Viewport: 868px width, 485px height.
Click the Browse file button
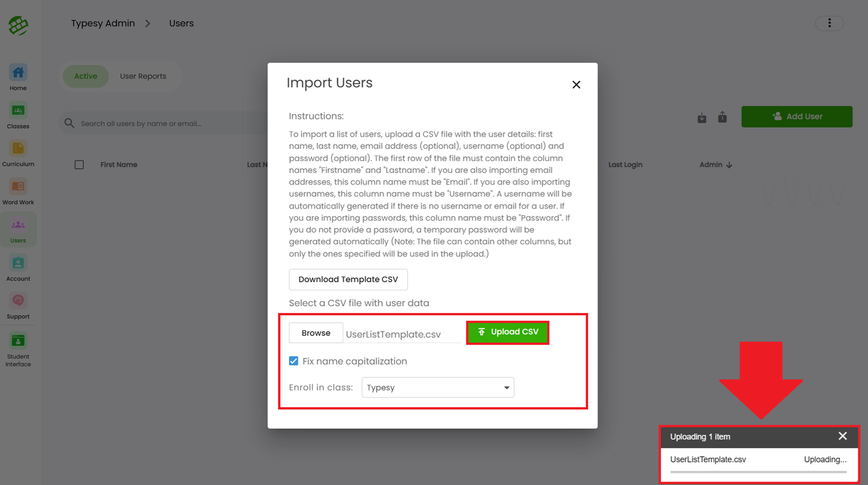tap(316, 333)
